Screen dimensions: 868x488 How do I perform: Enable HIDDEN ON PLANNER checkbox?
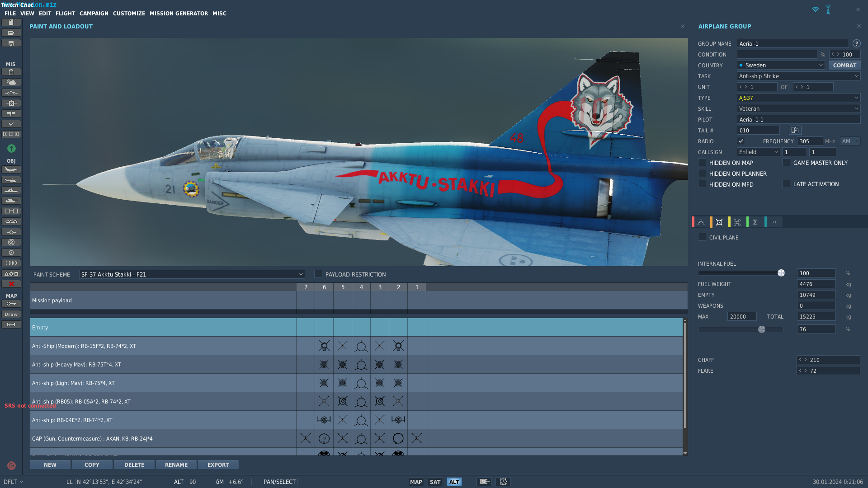(x=702, y=173)
